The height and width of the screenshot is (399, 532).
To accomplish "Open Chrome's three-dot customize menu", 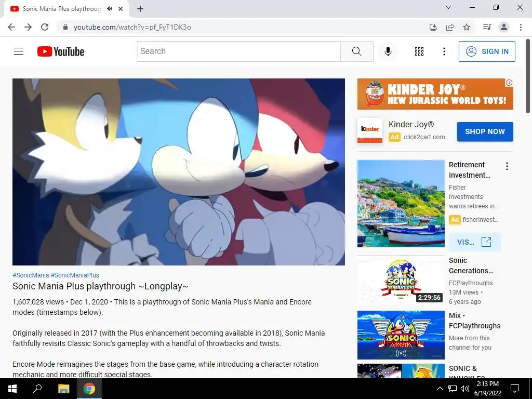I will pos(521,27).
